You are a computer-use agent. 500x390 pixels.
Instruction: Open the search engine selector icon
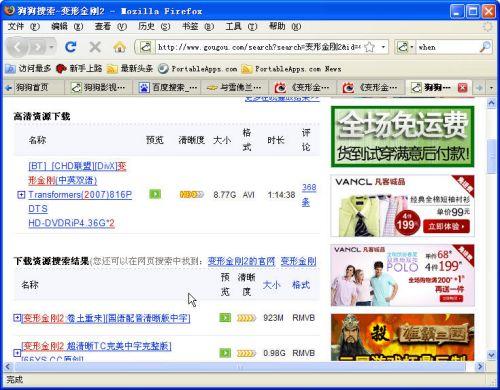coord(405,47)
